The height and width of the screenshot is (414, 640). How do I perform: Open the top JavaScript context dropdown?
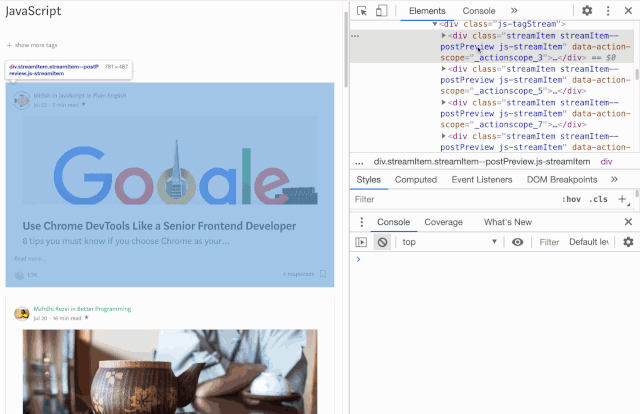click(x=449, y=242)
